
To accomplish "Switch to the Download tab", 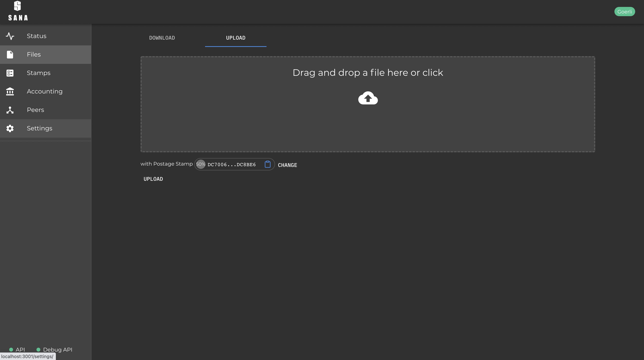I will tap(162, 38).
